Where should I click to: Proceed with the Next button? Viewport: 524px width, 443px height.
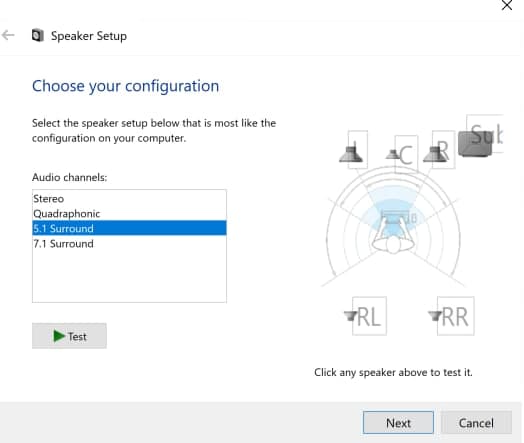tap(398, 423)
